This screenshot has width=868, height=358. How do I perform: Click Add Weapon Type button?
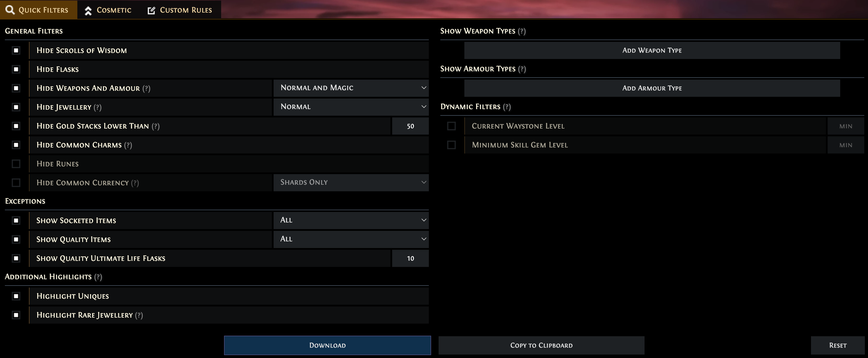click(652, 50)
